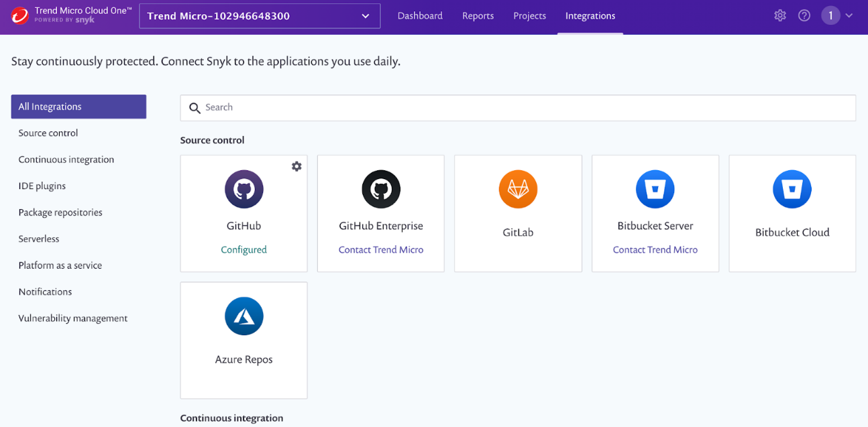868x427 pixels.
Task: Click the GitHub integration logo icon
Action: [243, 189]
